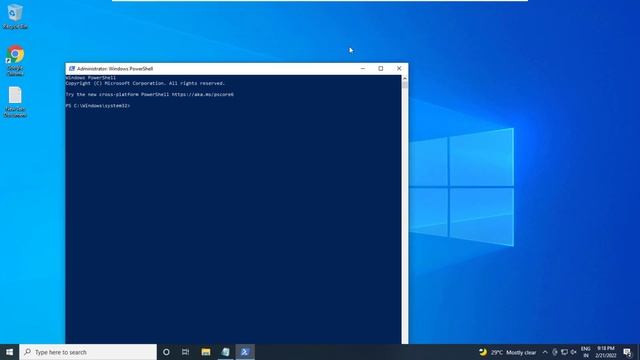Open the weather widget showing Mostly clear
Screen dimensions: 640x360
coord(507,352)
